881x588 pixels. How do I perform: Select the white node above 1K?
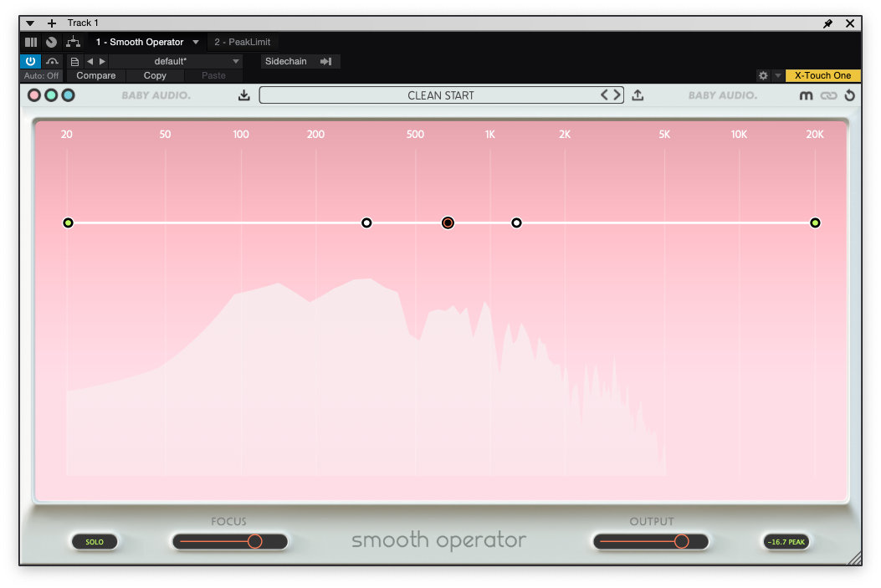(516, 223)
